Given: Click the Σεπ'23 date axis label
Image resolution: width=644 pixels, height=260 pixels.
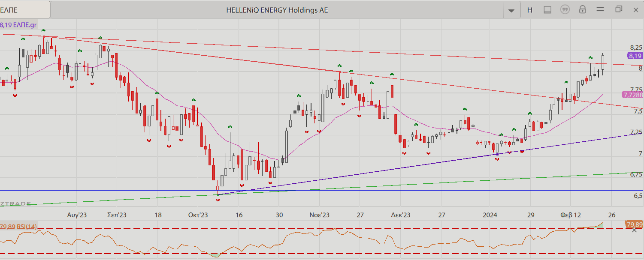Looking at the screenshot, I should (117, 215).
